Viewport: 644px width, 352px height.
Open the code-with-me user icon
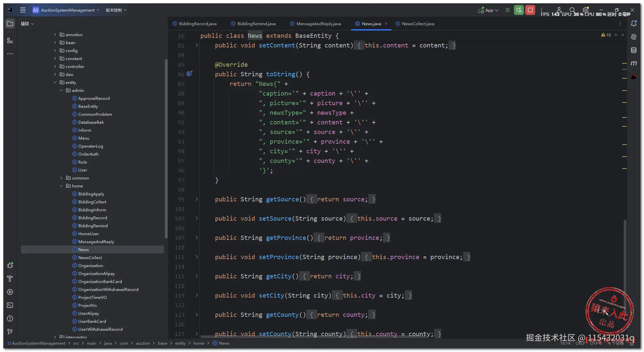pos(559,10)
